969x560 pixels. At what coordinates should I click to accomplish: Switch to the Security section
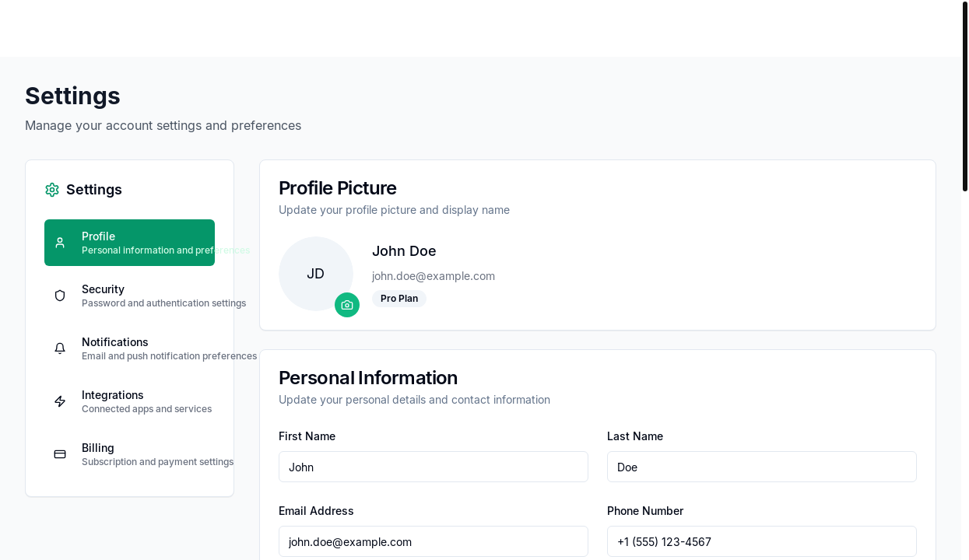coord(129,296)
